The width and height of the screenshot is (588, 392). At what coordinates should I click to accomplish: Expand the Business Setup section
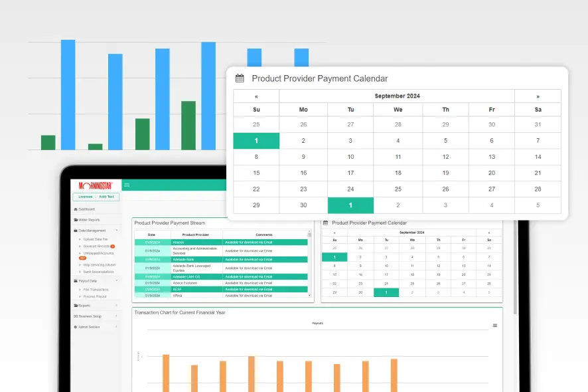[96, 316]
